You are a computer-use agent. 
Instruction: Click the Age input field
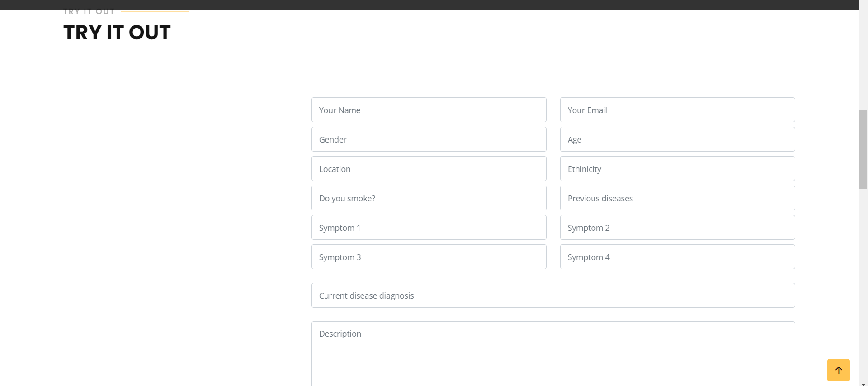(x=677, y=139)
